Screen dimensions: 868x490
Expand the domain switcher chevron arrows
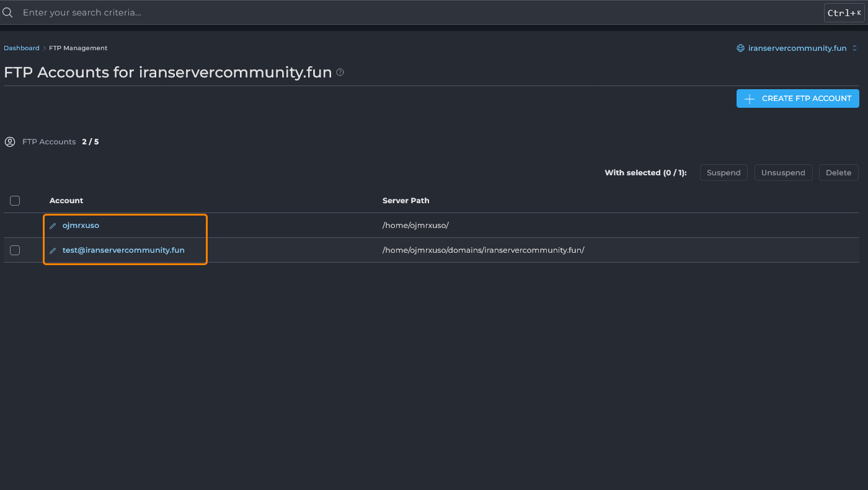click(x=854, y=48)
